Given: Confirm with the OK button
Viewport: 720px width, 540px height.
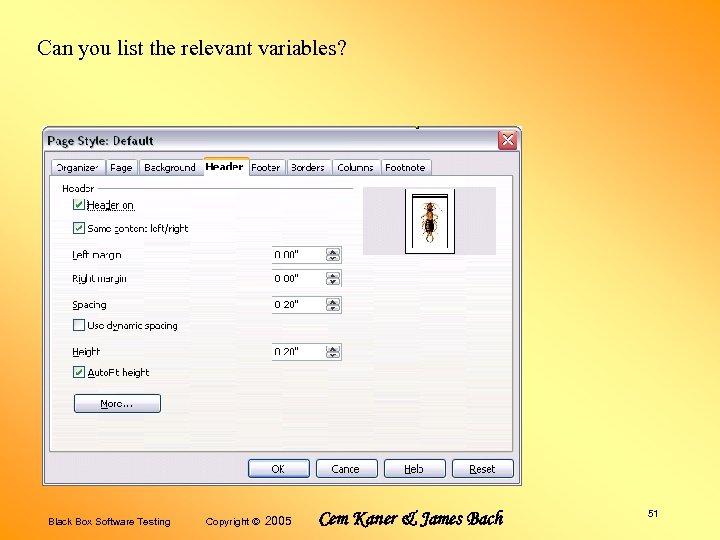Looking at the screenshot, I should (279, 469).
